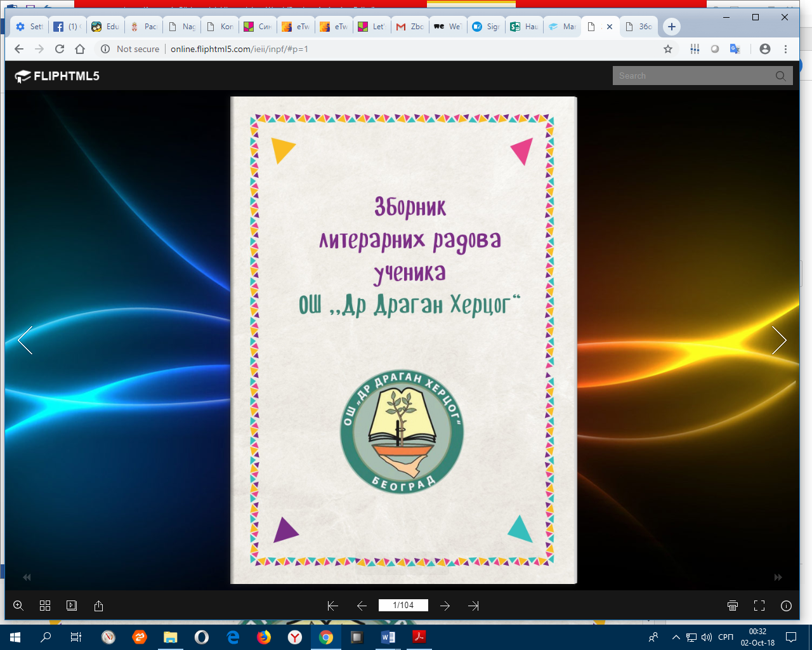Screen dimensions: 812x650
Task: Open Task View on taskbar
Action: click(x=76, y=637)
